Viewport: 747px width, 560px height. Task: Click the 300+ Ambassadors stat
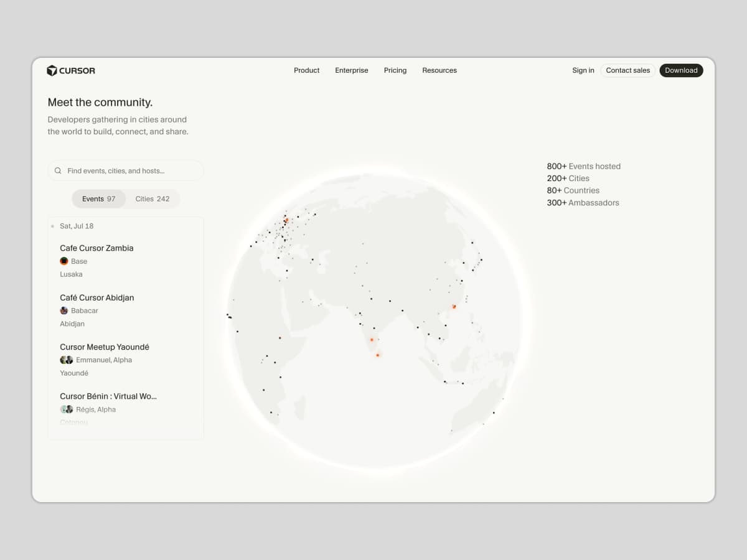tap(583, 203)
